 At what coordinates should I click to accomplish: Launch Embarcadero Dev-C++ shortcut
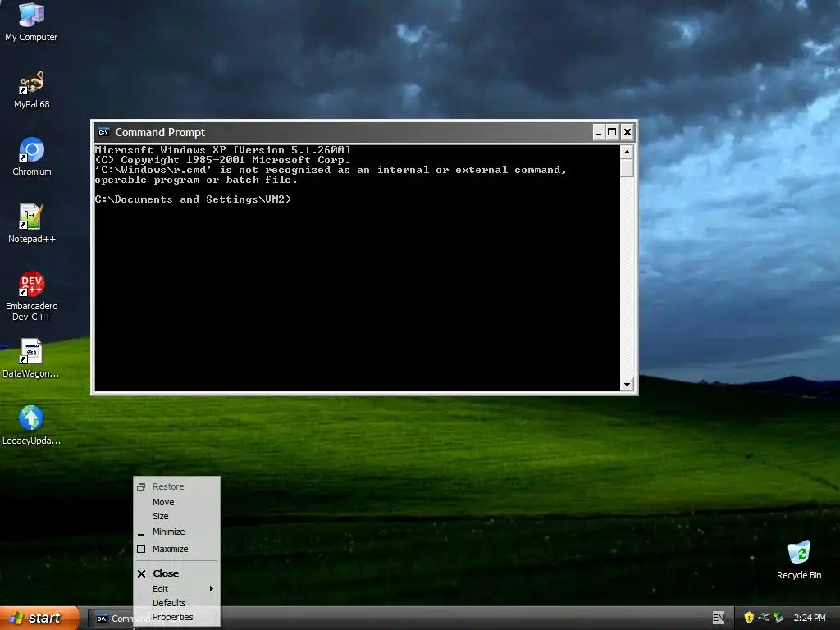point(31,296)
